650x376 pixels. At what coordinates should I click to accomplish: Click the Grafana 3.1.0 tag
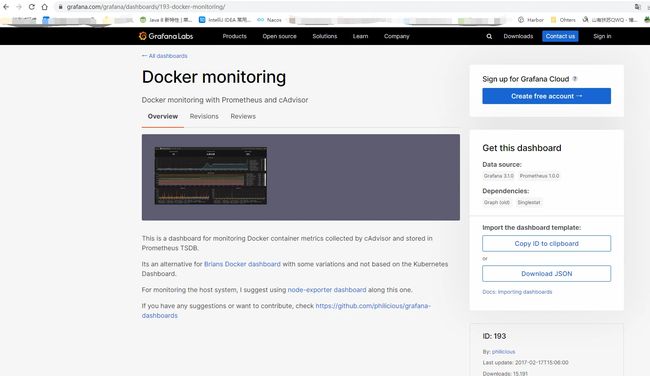499,176
